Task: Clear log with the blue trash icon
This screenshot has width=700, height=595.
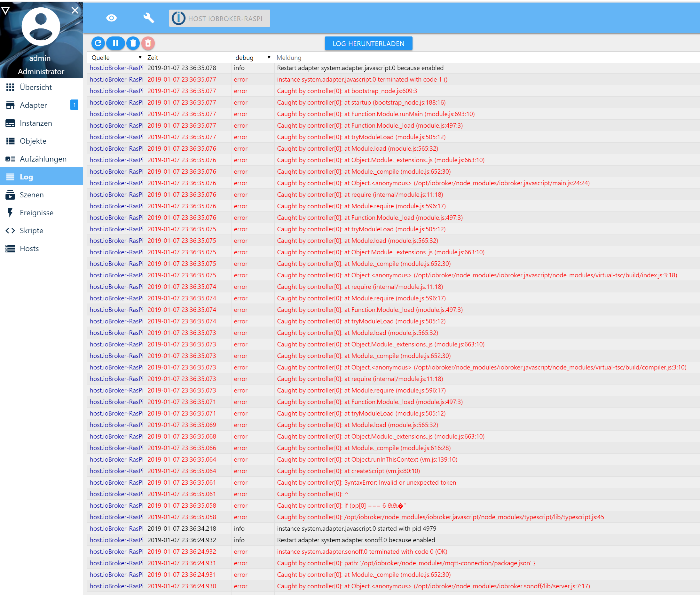Action: point(133,43)
